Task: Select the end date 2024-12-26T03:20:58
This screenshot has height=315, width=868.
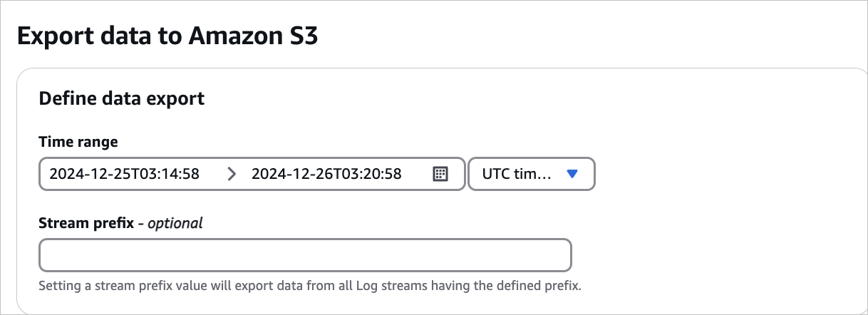Action: (x=326, y=174)
